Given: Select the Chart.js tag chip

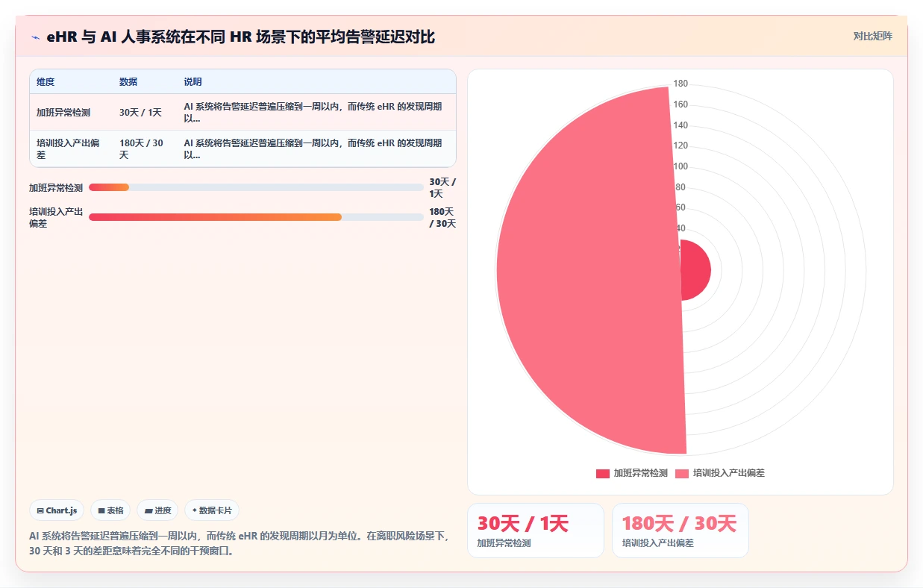Looking at the screenshot, I should [x=57, y=510].
